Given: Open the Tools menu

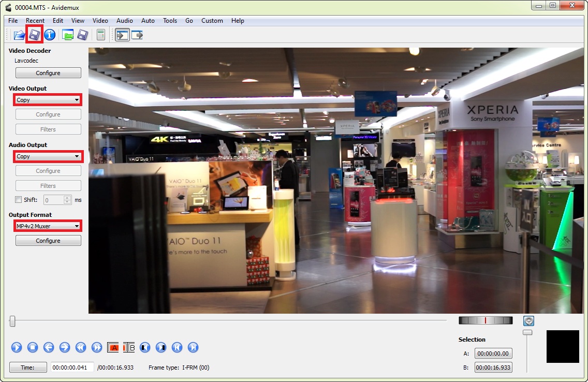Looking at the screenshot, I should click(170, 21).
